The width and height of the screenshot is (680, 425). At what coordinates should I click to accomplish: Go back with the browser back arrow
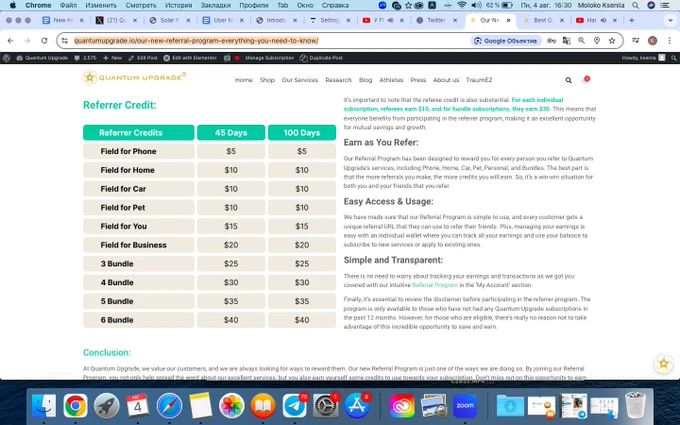[10, 40]
